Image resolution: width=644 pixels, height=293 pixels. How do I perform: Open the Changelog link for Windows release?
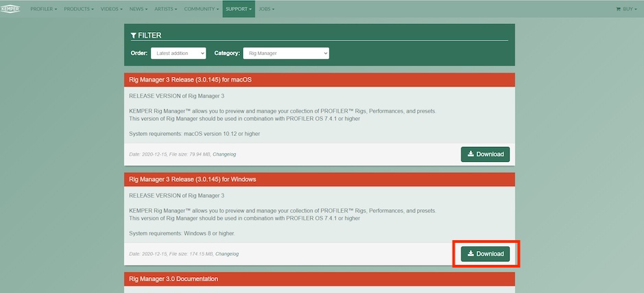[227, 254]
